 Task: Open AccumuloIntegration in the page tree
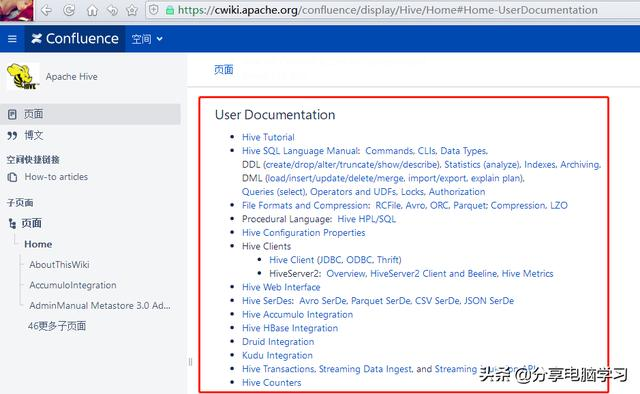tap(73, 285)
